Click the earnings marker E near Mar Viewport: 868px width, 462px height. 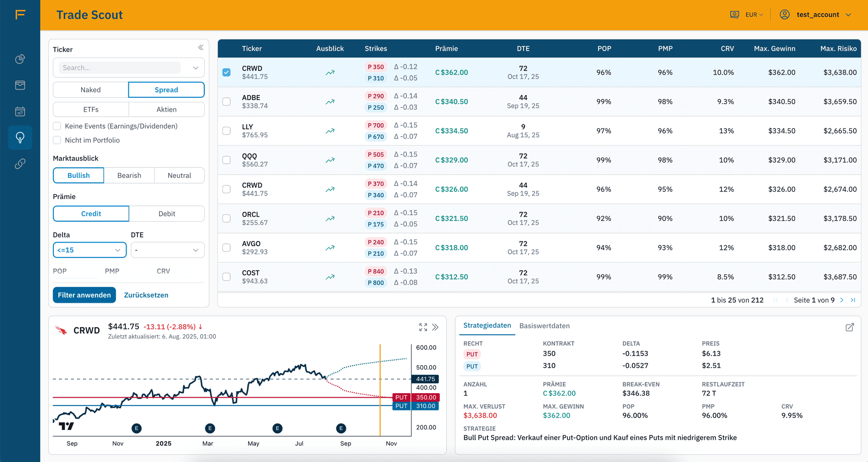pos(210,428)
